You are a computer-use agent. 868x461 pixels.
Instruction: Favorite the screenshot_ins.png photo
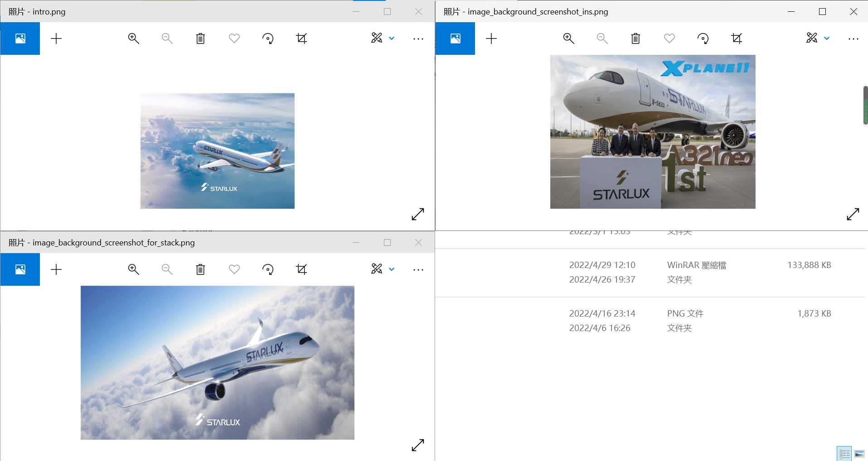pos(669,38)
